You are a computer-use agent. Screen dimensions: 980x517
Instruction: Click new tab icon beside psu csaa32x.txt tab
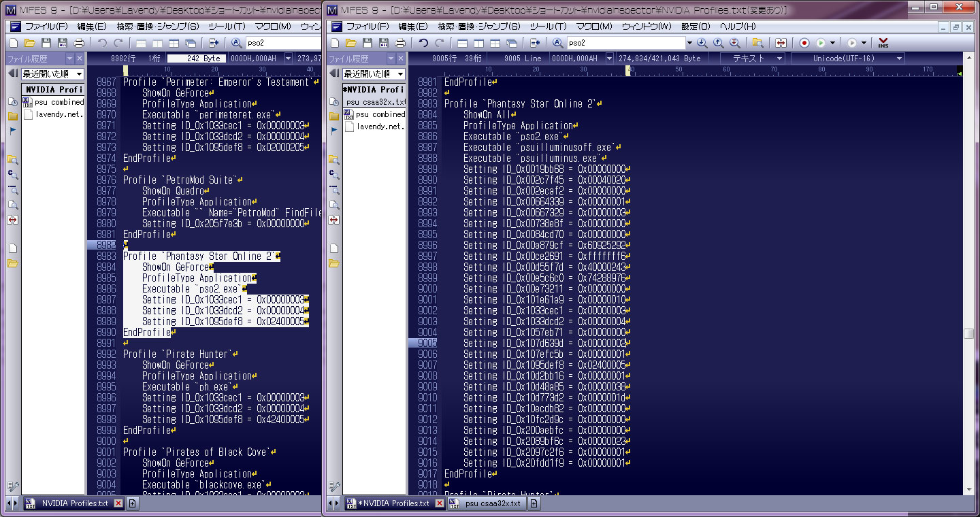pos(534,503)
